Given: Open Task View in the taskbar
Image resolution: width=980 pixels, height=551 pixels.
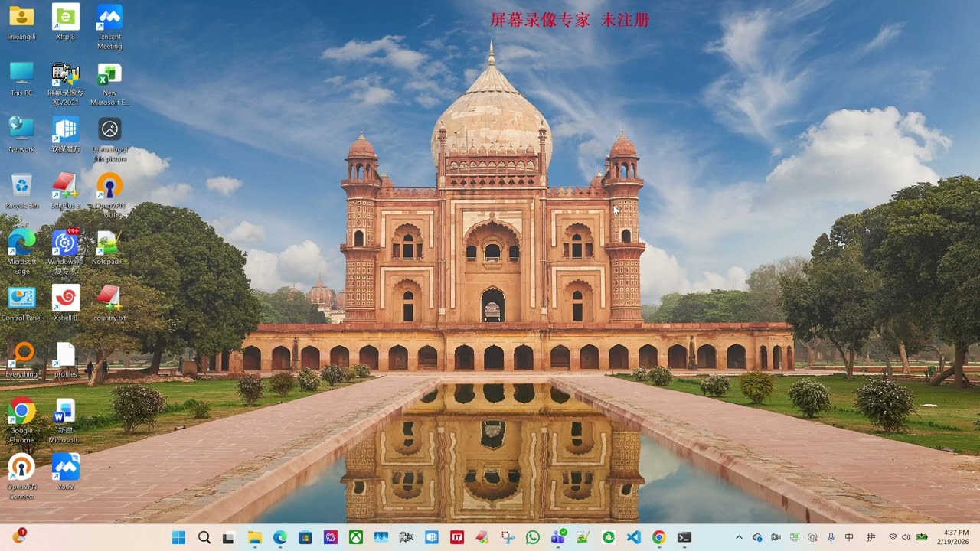Looking at the screenshot, I should click(x=229, y=537).
